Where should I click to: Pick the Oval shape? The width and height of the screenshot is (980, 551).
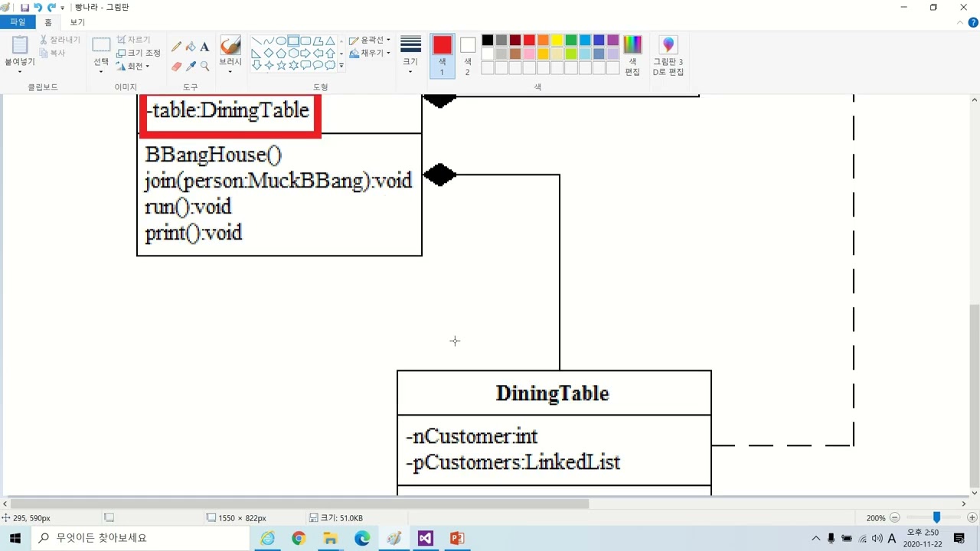[281, 41]
